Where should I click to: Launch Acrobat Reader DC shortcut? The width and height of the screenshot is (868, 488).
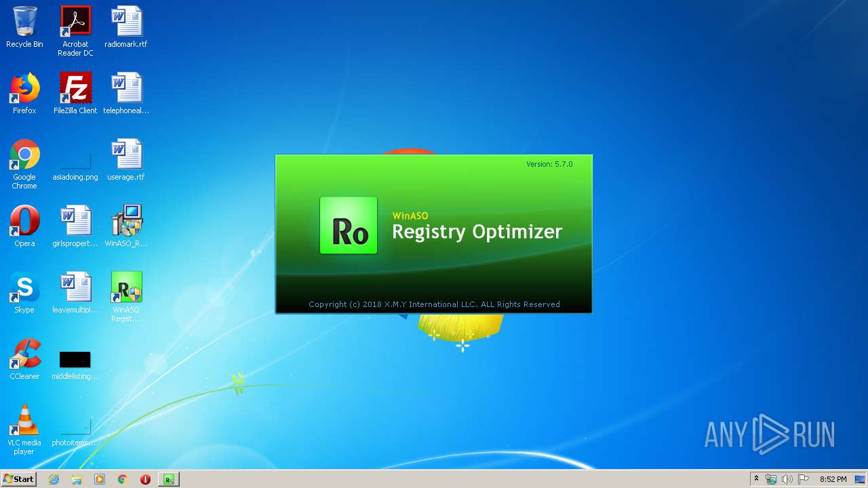pyautogui.click(x=75, y=31)
